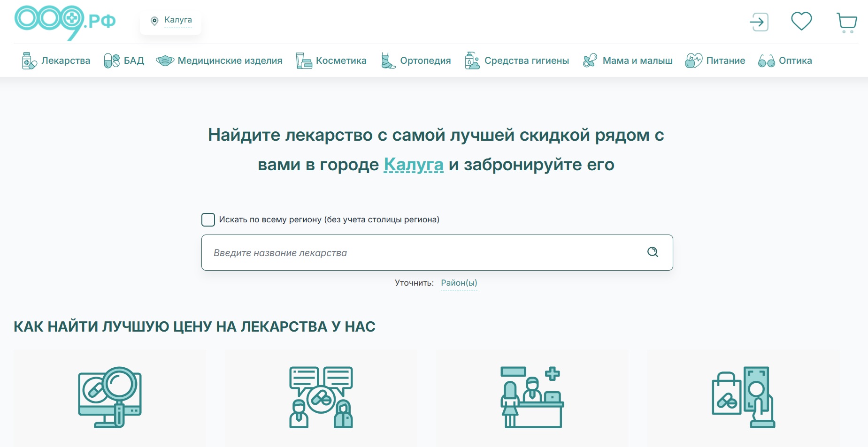This screenshot has width=868, height=447.
Task: Change city via Калуга link in headline
Action: tap(413, 165)
